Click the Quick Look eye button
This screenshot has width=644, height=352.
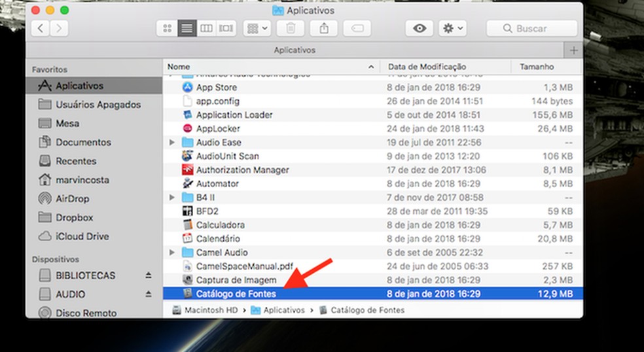[420, 28]
